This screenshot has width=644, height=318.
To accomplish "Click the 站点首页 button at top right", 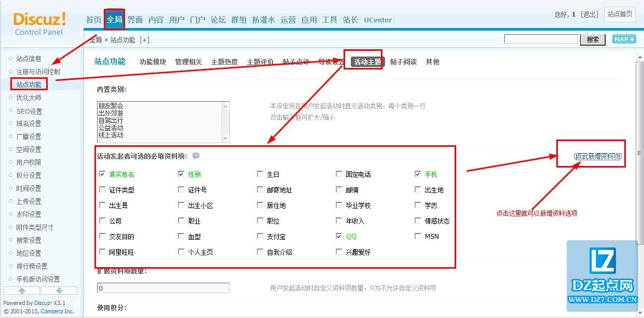I will [620, 14].
